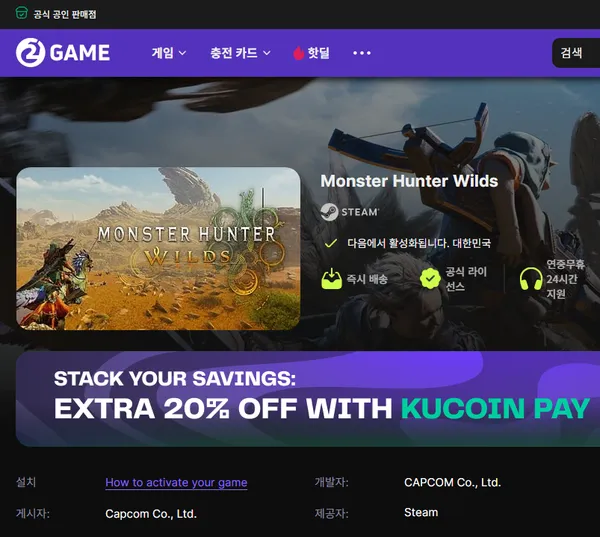Click the CAPCOM Co., Ltd. developer name

tap(452, 482)
